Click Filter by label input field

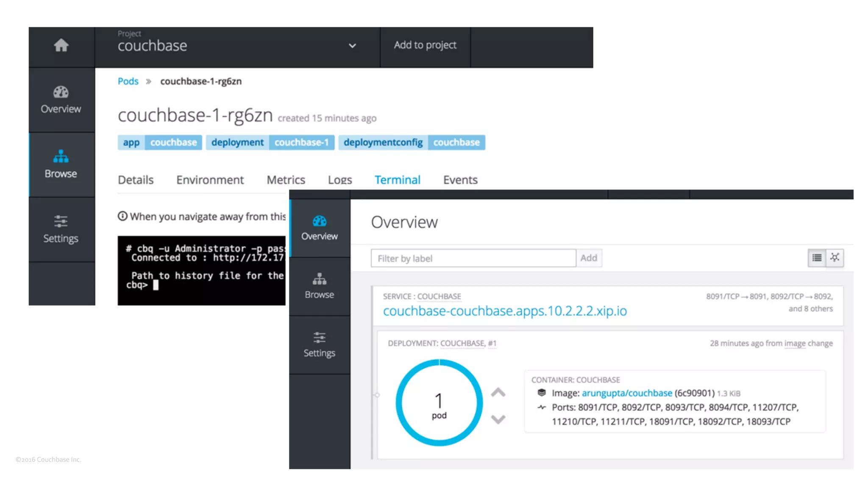click(x=473, y=258)
